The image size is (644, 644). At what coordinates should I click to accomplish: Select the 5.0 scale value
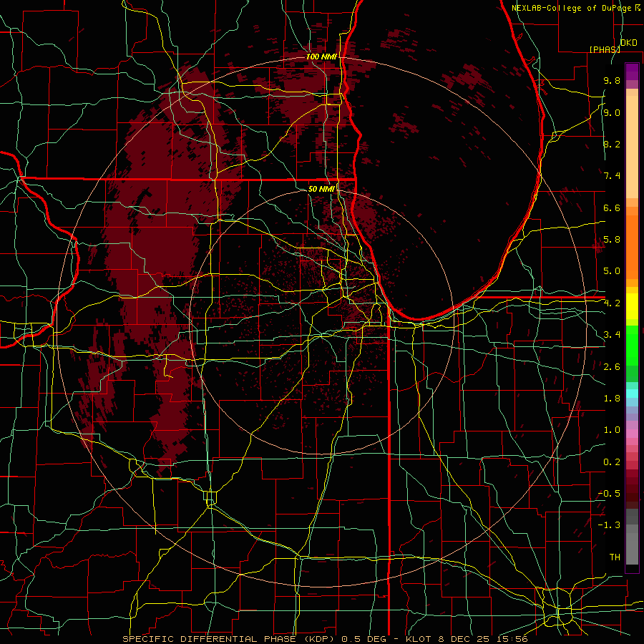coord(612,271)
